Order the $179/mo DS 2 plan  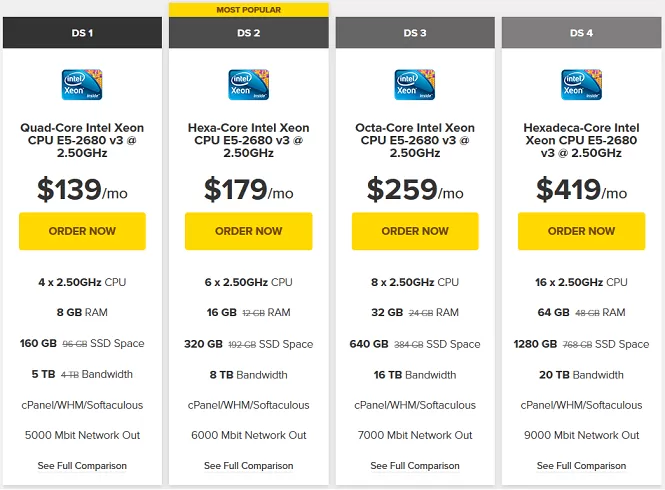(x=249, y=231)
